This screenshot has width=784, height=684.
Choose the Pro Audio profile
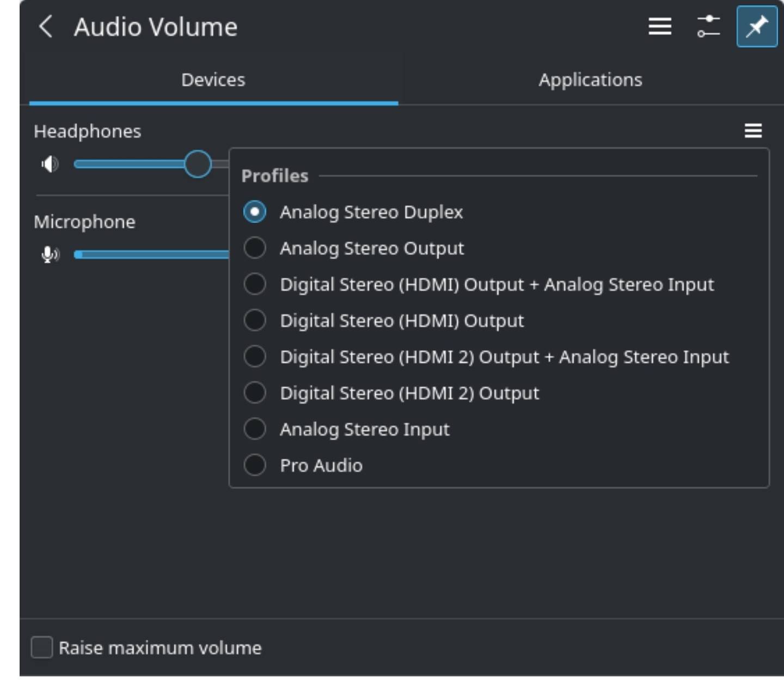tap(255, 466)
